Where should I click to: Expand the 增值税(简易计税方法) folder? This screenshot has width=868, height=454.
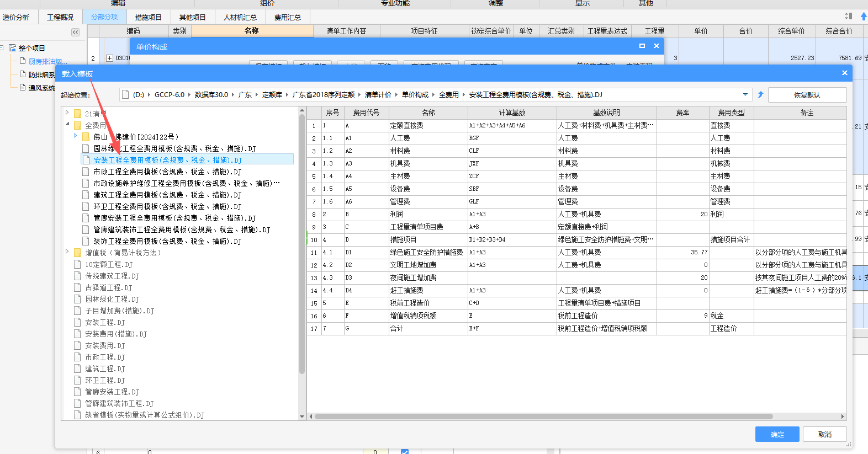[x=67, y=251]
